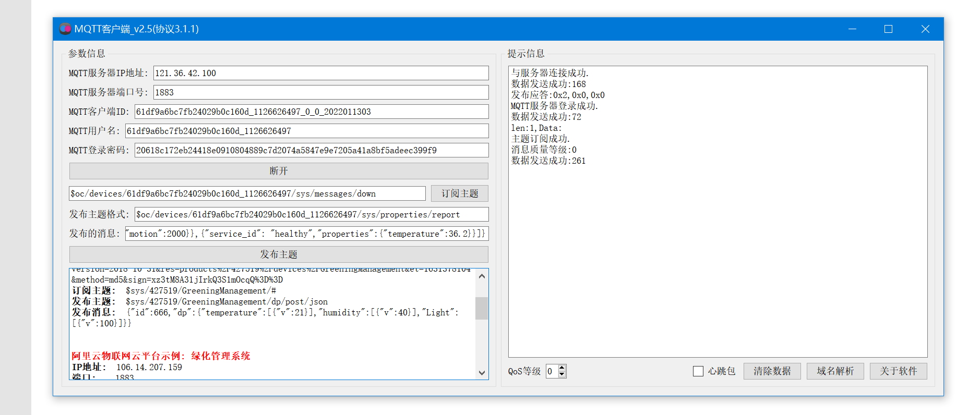Click the scroll-down arrow of the examples box
Viewport: 980px width, 415px height.
[x=482, y=372]
